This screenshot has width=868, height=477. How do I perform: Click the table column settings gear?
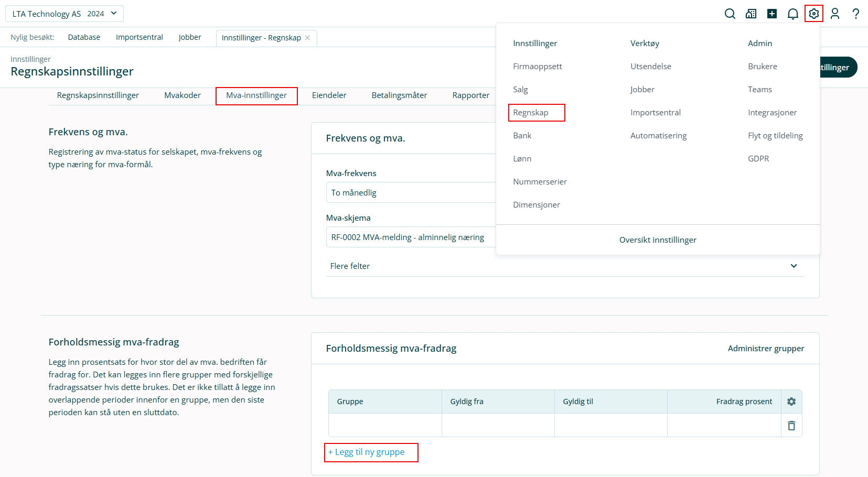791,402
